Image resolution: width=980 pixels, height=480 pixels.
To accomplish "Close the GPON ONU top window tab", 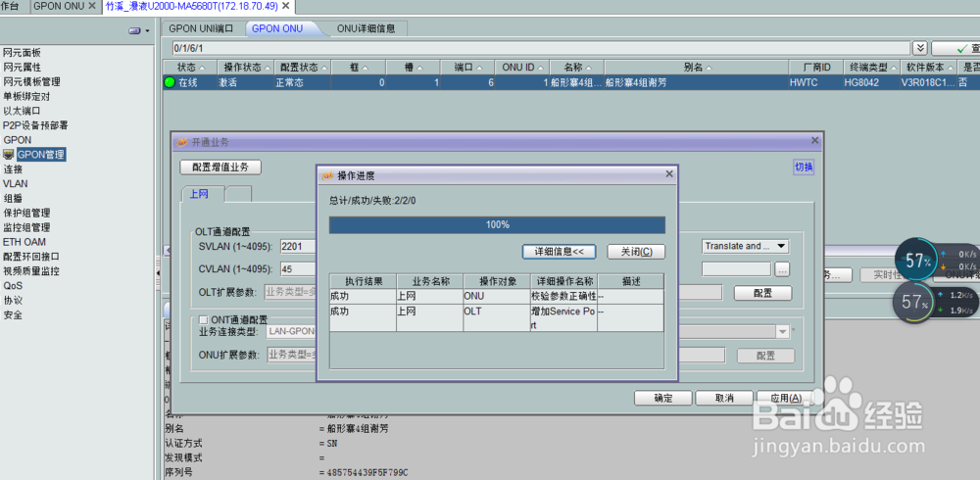I will [x=92, y=6].
